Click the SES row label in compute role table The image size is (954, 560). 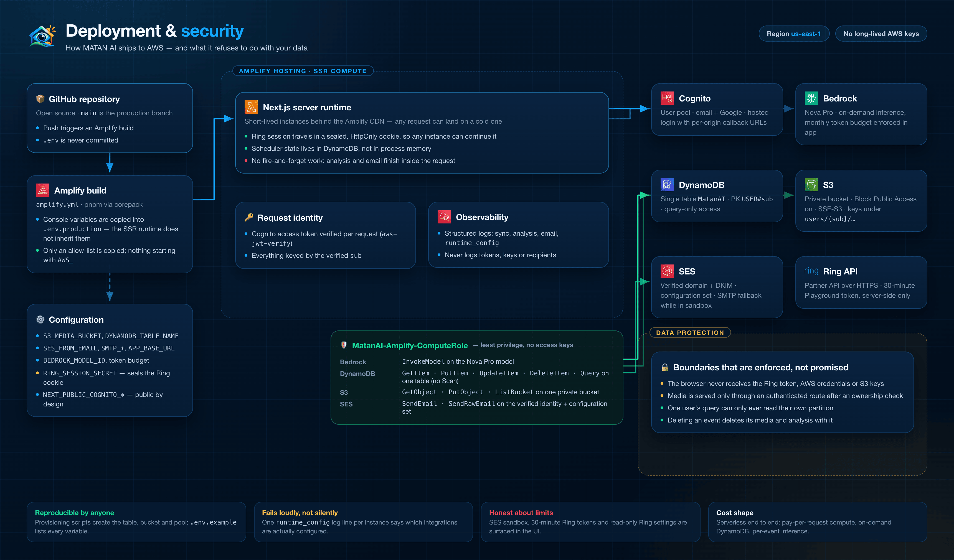(346, 404)
